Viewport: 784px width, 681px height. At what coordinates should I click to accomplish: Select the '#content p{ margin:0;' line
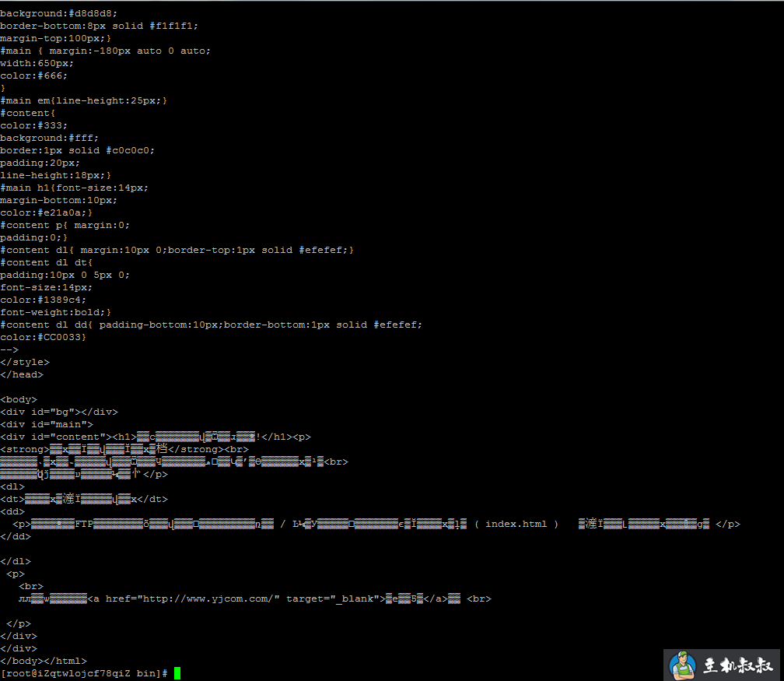tap(65, 225)
